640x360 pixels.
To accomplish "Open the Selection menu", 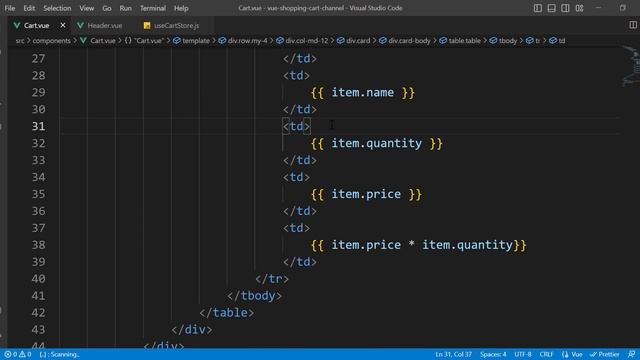I will (57, 8).
